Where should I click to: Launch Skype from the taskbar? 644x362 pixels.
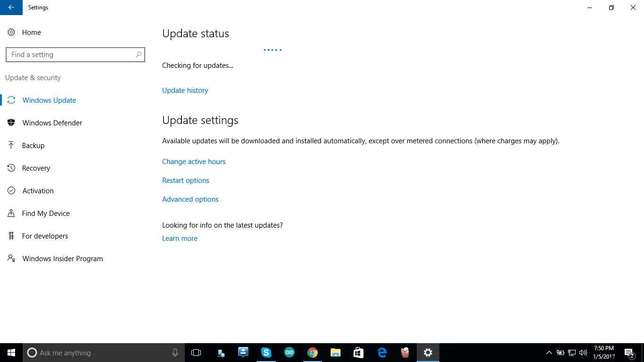click(266, 353)
